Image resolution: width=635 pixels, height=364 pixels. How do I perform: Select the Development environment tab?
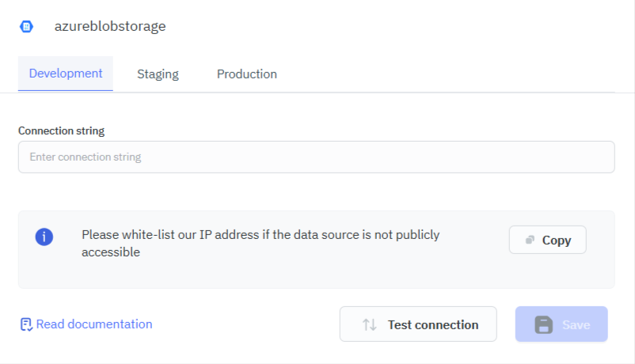coord(66,74)
